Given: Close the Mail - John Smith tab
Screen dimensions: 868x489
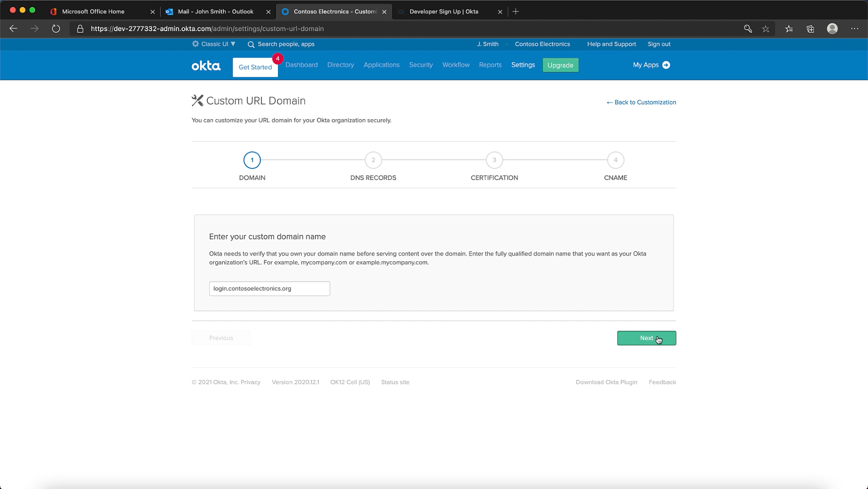Looking at the screenshot, I should click(x=268, y=12).
